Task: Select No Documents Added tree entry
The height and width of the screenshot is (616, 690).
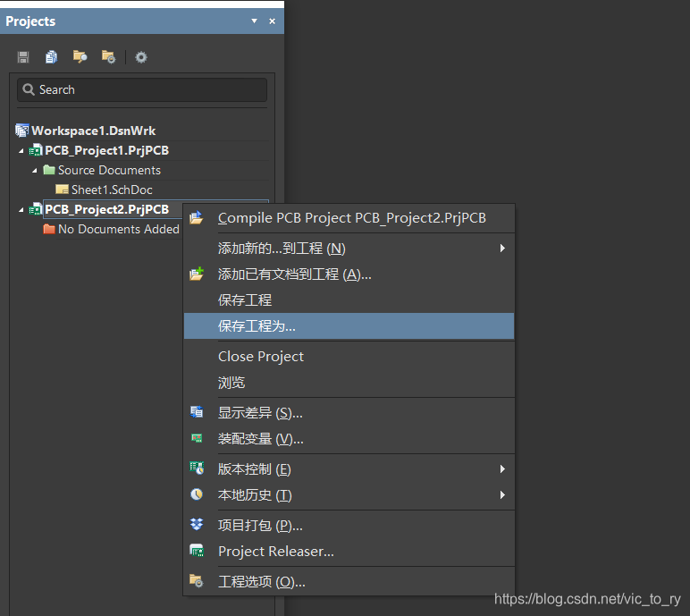Action: pos(118,229)
